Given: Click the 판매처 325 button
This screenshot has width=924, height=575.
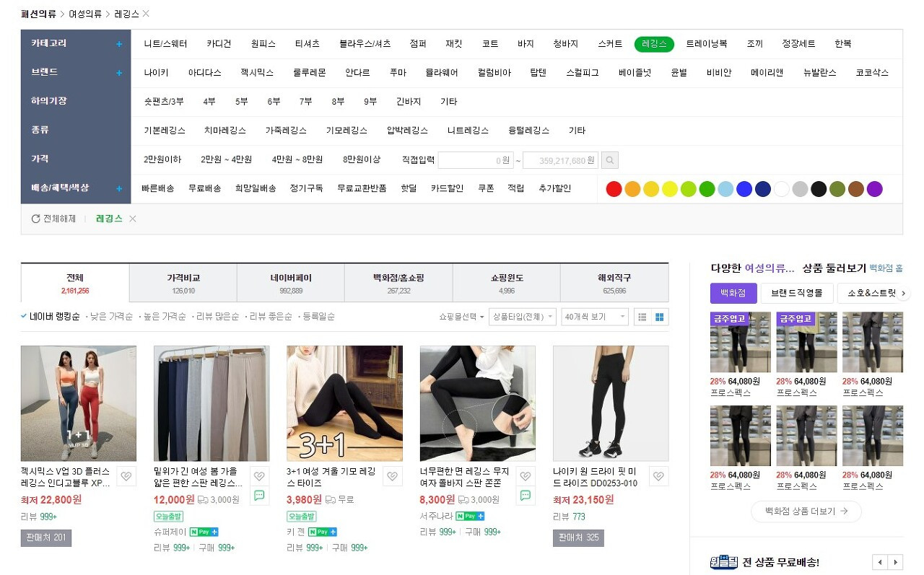Looking at the screenshot, I should coord(578,538).
